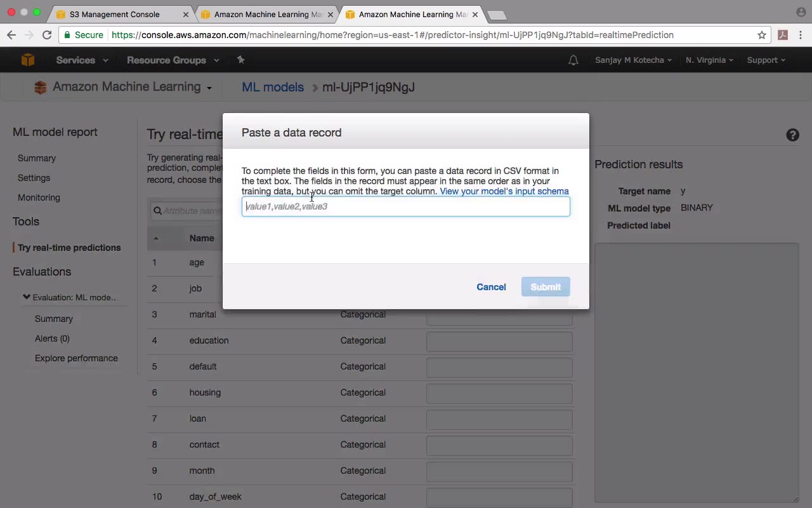Click the value field for education

[499, 341]
